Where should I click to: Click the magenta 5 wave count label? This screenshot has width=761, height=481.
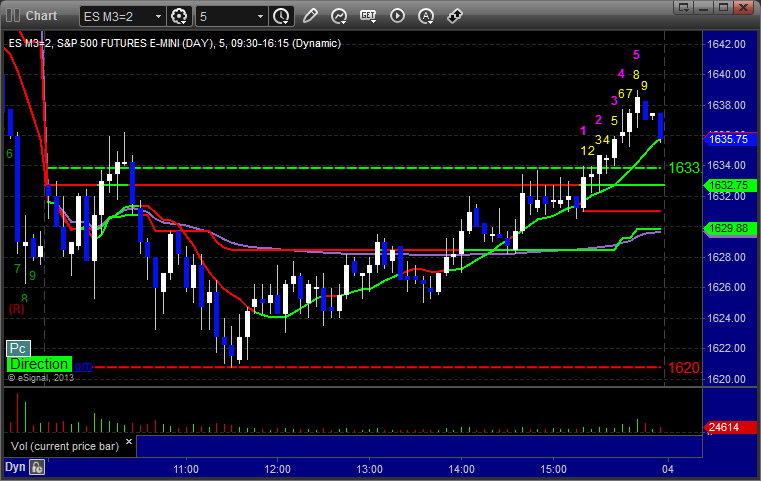636,55
